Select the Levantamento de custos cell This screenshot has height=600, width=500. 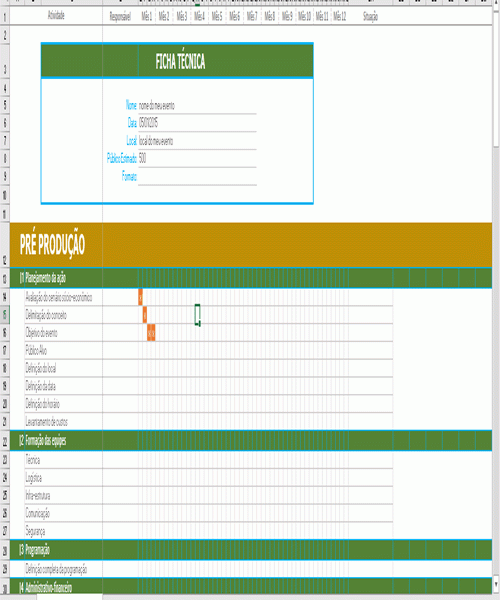tap(64, 422)
